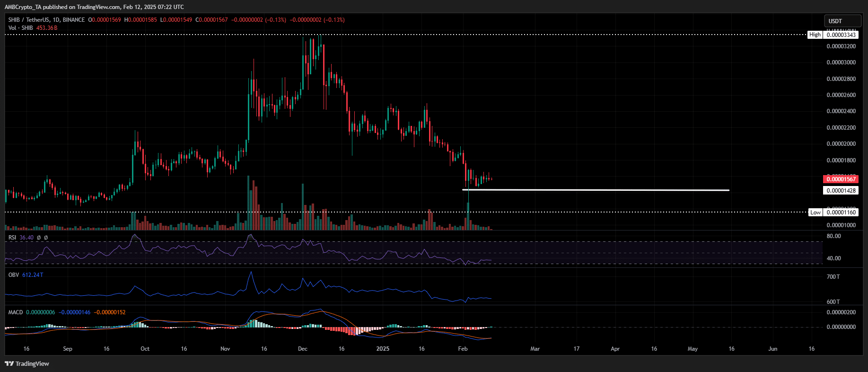Click the 0.00003000 price axis label
868x372 pixels.
coord(841,62)
